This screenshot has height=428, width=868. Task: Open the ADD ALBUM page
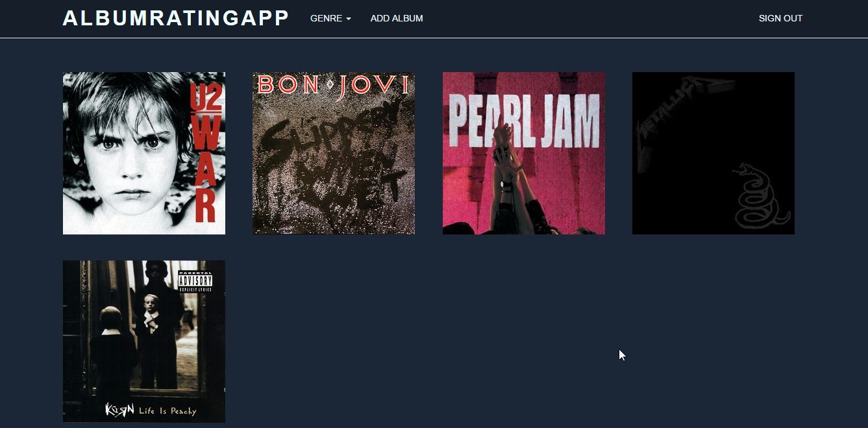(x=397, y=18)
